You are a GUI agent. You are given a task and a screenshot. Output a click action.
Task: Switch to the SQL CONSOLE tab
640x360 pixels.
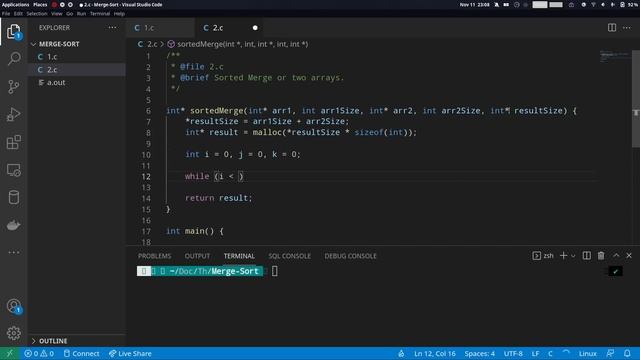[289, 256]
